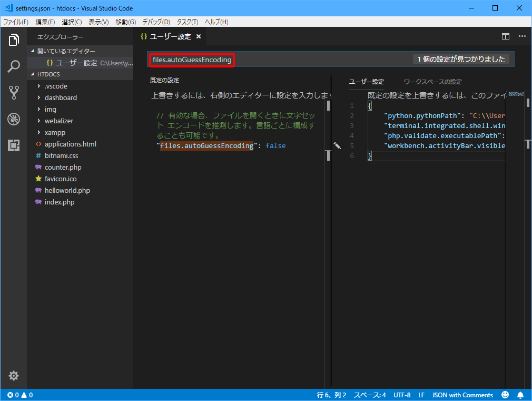Click the Split Editor icon
The width and height of the screenshot is (532, 401).
pyautogui.click(x=505, y=36)
